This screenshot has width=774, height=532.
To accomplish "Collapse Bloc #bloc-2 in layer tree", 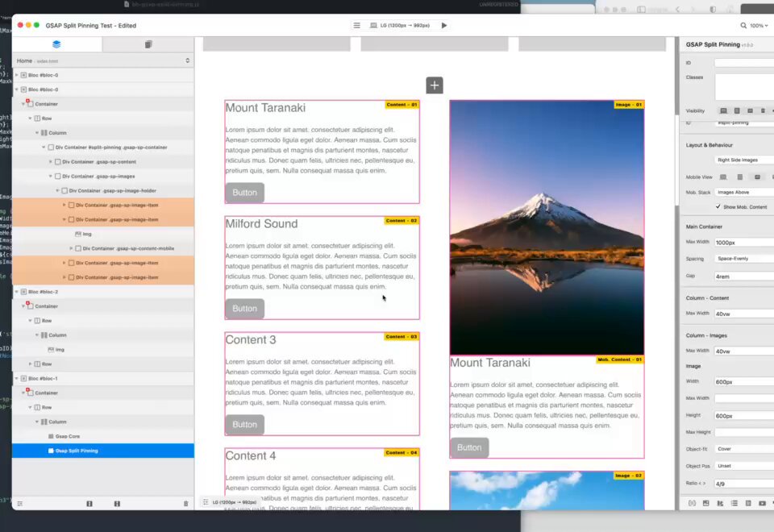I will (x=17, y=292).
